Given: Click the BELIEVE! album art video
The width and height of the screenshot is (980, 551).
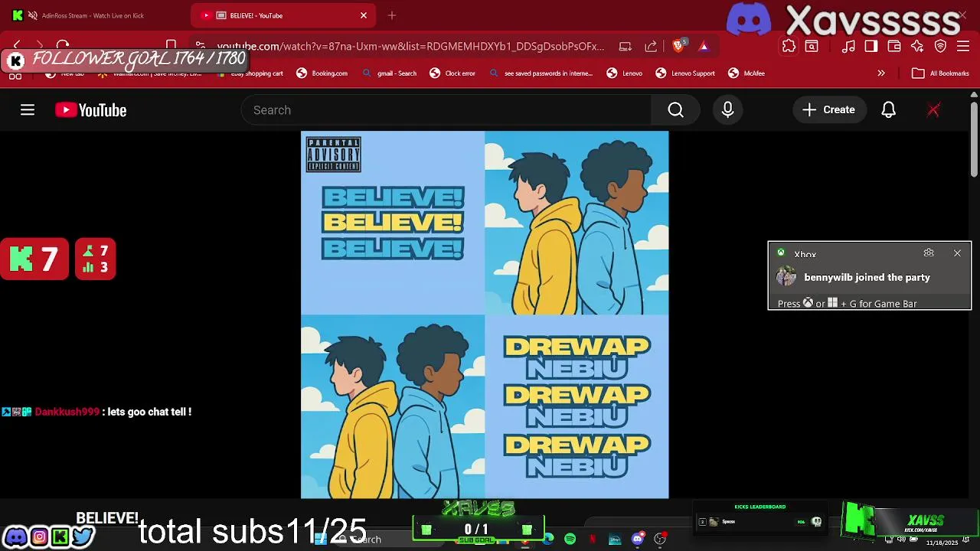Looking at the screenshot, I should tap(485, 315).
